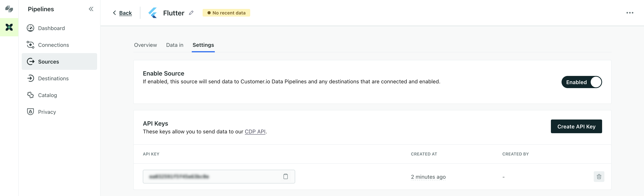Click the No recent data status badge
Viewport: 644px width, 196px height.
[x=226, y=13]
